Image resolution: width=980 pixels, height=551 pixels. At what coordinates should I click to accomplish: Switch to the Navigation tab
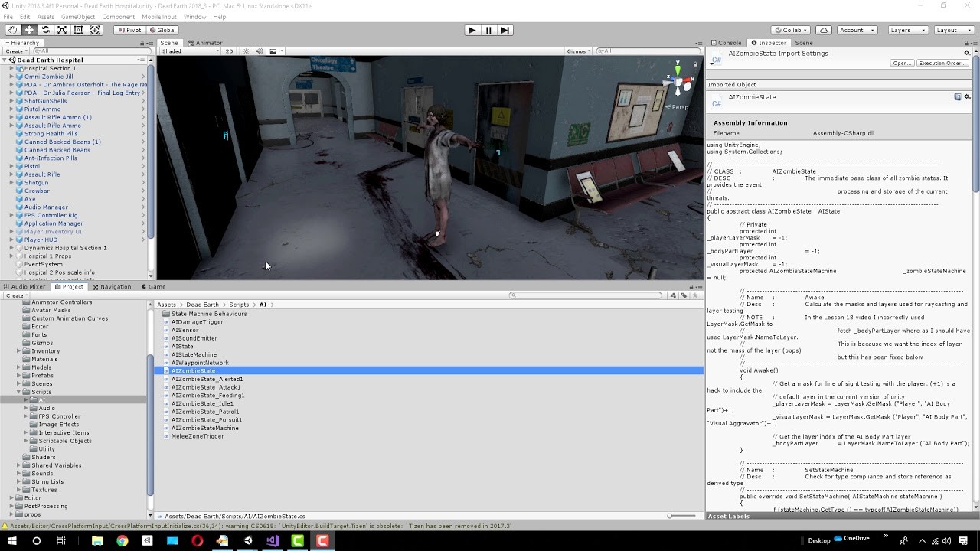[111, 287]
